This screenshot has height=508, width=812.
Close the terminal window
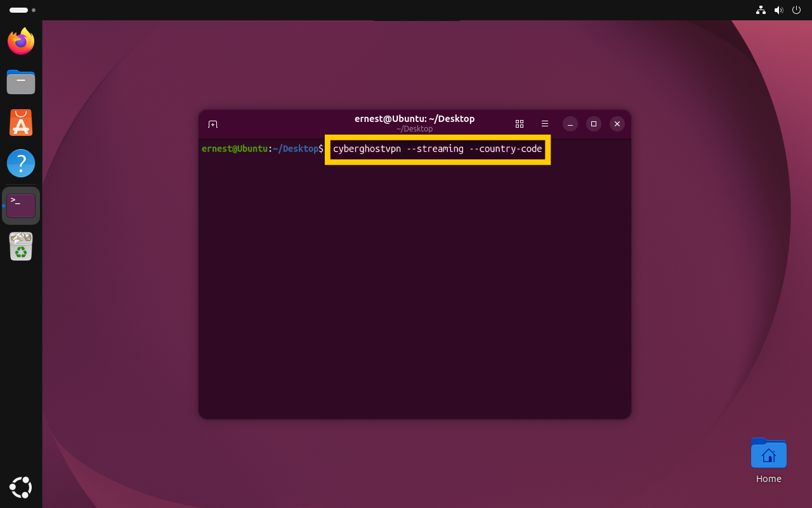tap(617, 124)
